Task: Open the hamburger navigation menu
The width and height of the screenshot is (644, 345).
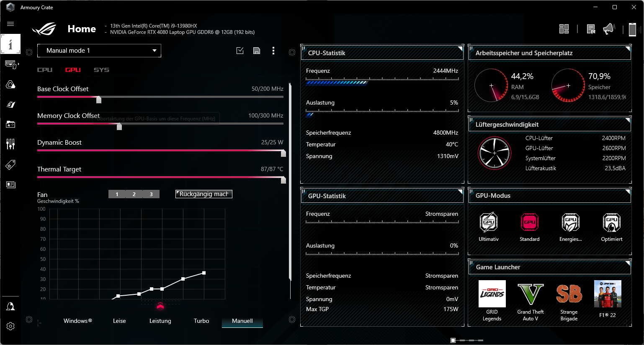Action: [x=10, y=24]
